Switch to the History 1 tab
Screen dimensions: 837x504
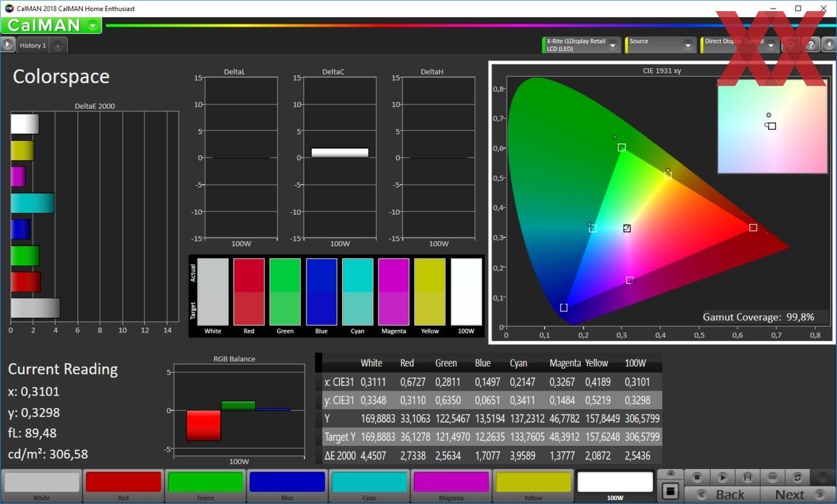pos(33,45)
